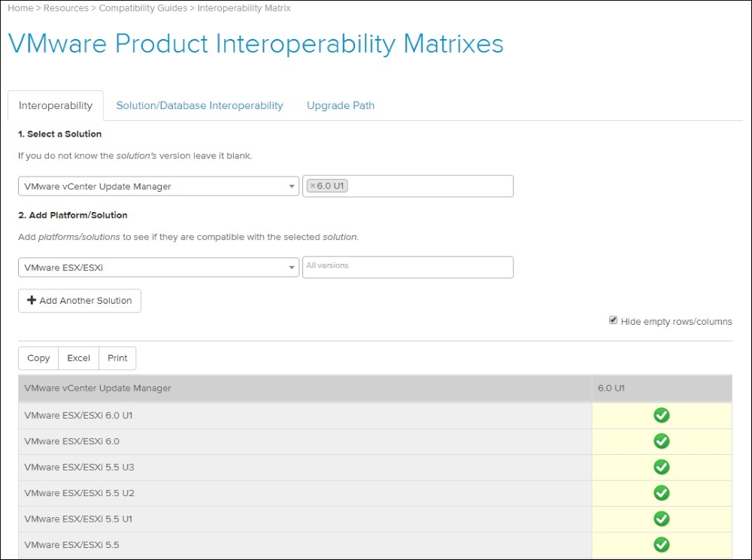Click Interoperability Matrix breadcrumb
Viewport: 752px width, 560px height.
(x=244, y=8)
